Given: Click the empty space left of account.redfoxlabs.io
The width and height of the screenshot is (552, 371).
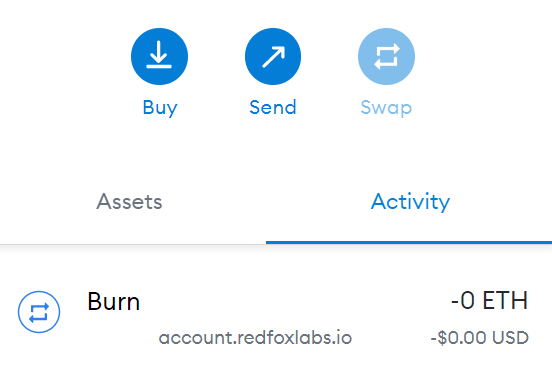Looking at the screenshot, I should coord(122,338).
